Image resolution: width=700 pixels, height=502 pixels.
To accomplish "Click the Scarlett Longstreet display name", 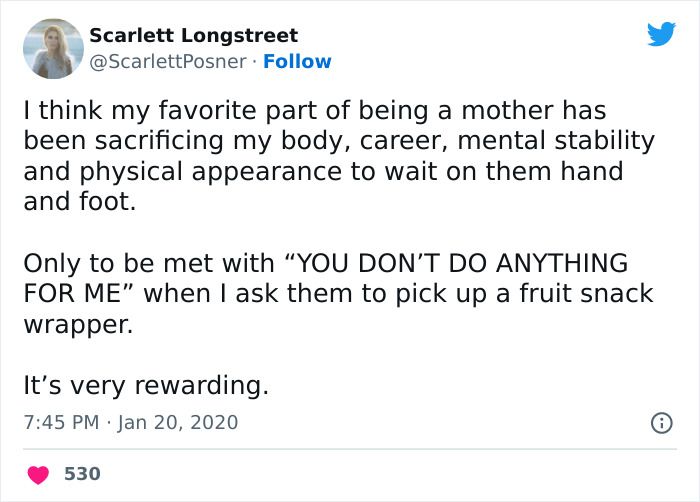I will tap(194, 36).
